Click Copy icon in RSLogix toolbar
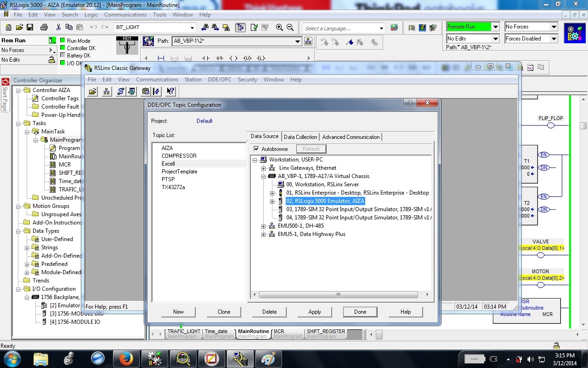Viewport: 588px width, 368px height. click(x=69, y=28)
